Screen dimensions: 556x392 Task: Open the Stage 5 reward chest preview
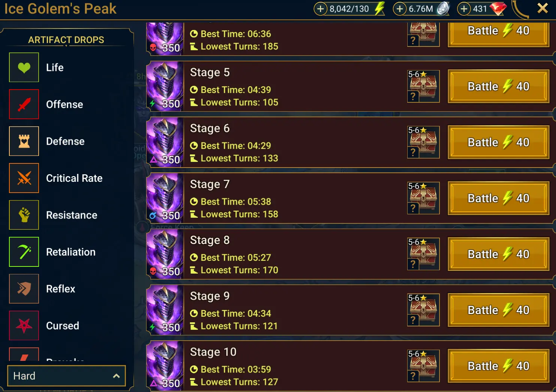[x=423, y=86]
